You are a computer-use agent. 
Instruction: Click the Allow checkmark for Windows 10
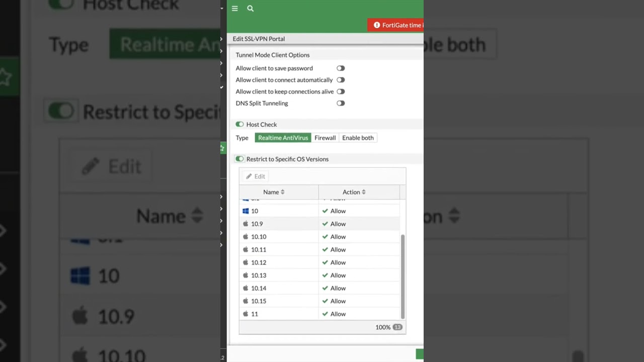point(325,211)
